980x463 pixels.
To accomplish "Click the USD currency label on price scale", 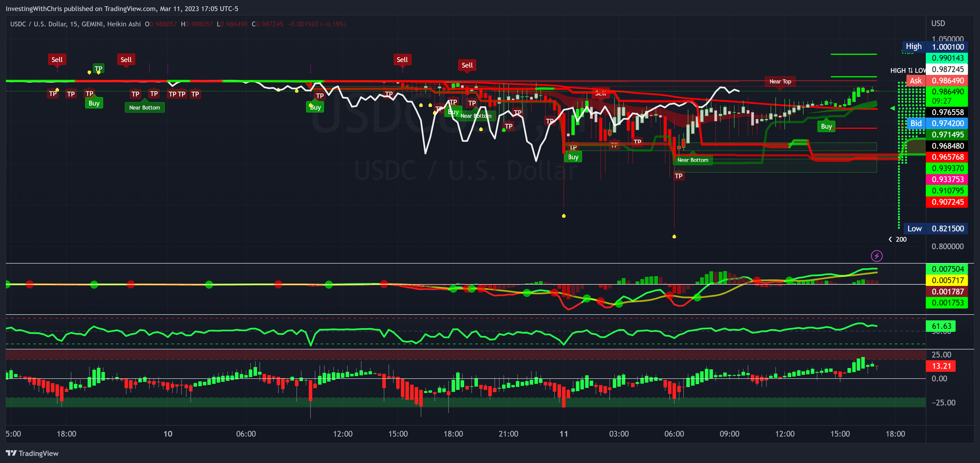I will tap(938, 24).
